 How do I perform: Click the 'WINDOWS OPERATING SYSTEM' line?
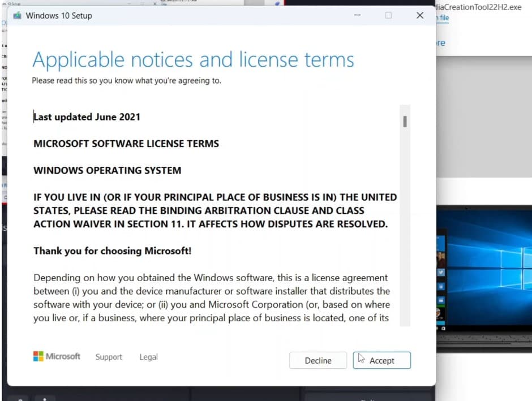(107, 170)
